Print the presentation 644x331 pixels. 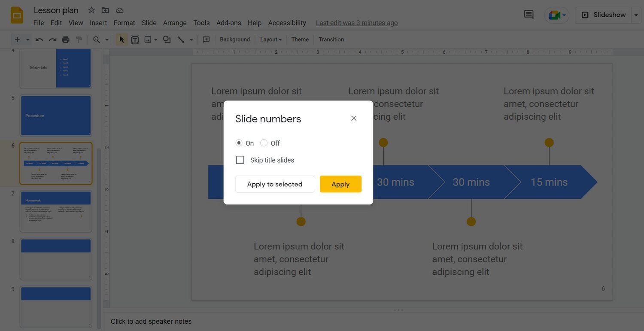(x=66, y=39)
